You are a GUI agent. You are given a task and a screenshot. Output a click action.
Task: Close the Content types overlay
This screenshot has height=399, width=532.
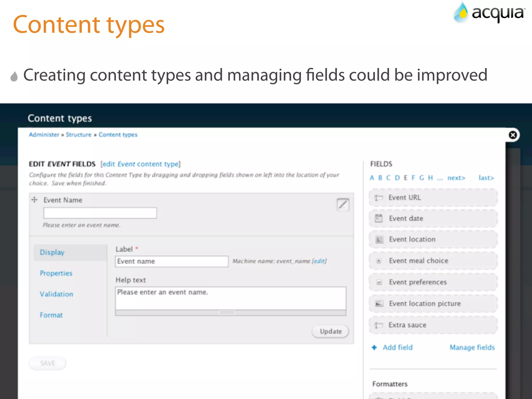tap(513, 135)
